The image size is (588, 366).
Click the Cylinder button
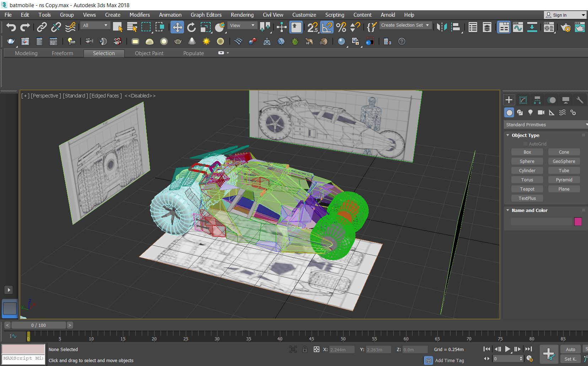tap(527, 170)
